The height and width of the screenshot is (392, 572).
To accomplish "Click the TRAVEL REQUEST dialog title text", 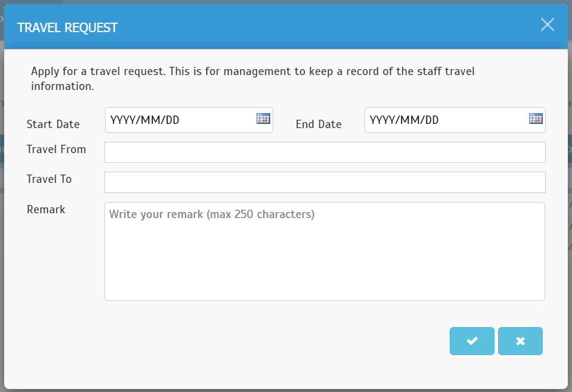I will 67,27.
